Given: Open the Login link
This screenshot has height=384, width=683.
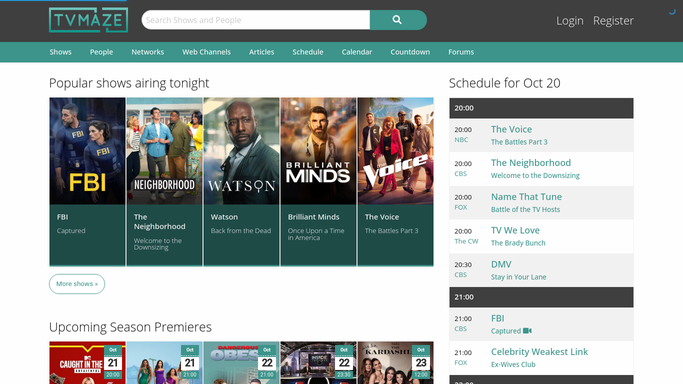Looking at the screenshot, I should [x=569, y=20].
